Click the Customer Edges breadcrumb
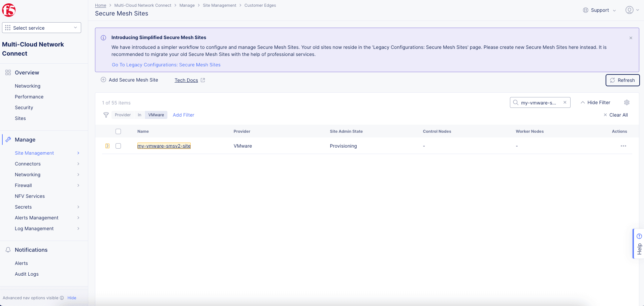The width and height of the screenshot is (644, 306). click(260, 5)
